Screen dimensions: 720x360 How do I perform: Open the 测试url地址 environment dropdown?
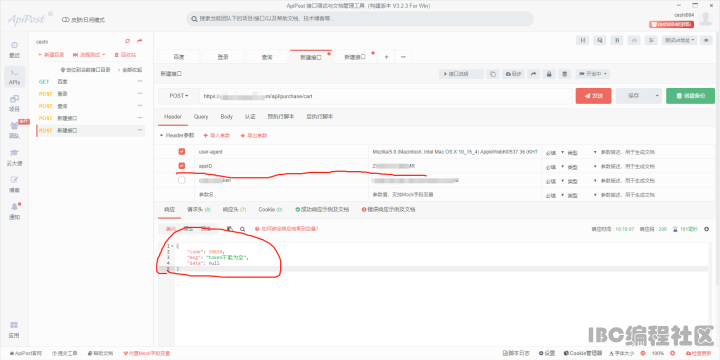tap(680, 40)
